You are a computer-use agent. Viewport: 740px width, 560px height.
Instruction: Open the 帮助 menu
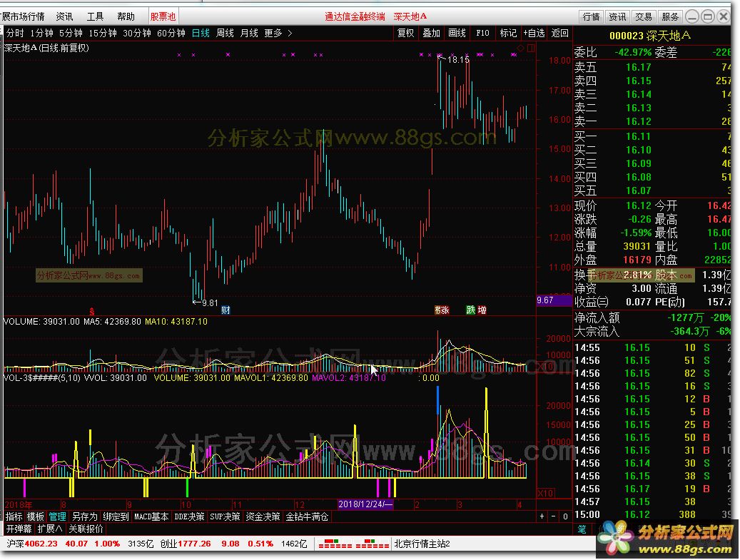pyautogui.click(x=126, y=16)
